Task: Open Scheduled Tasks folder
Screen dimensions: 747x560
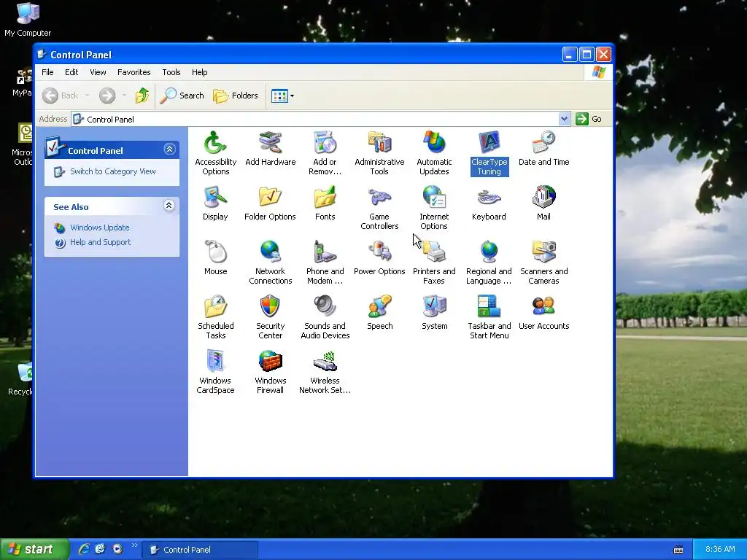Action: [215, 316]
